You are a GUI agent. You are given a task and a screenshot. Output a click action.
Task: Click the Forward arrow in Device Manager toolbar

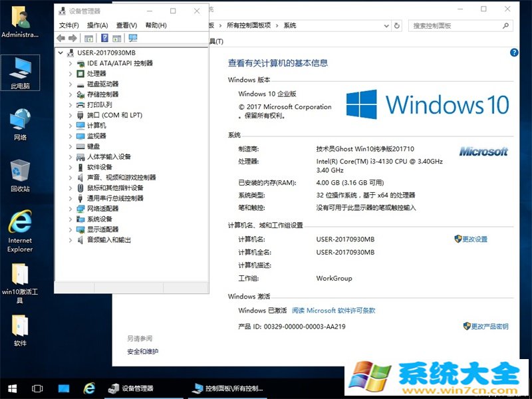pyautogui.click(x=72, y=39)
